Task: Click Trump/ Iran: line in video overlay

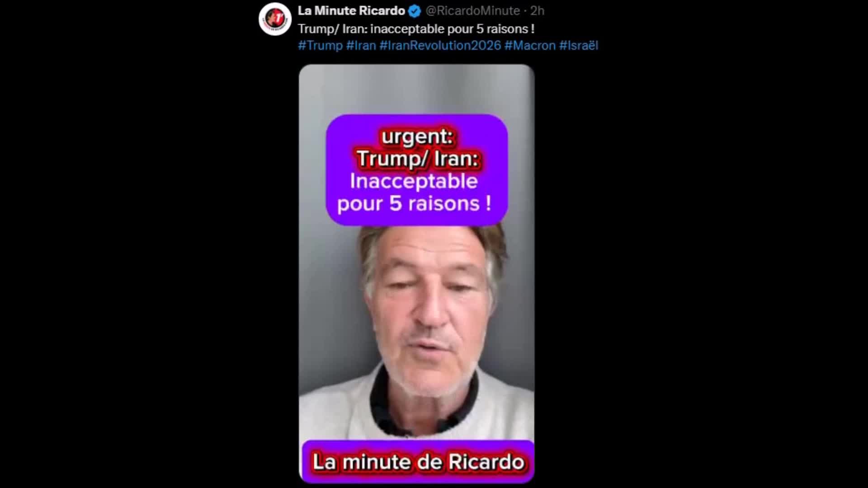Action: [x=417, y=159]
